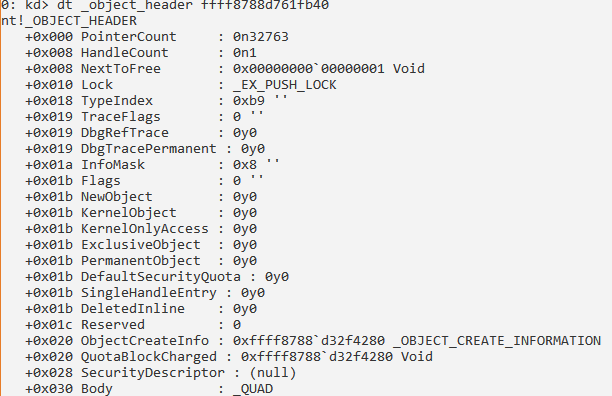Click the SecurityDescriptor (null) value
The image size is (612, 396).
tap(272, 373)
